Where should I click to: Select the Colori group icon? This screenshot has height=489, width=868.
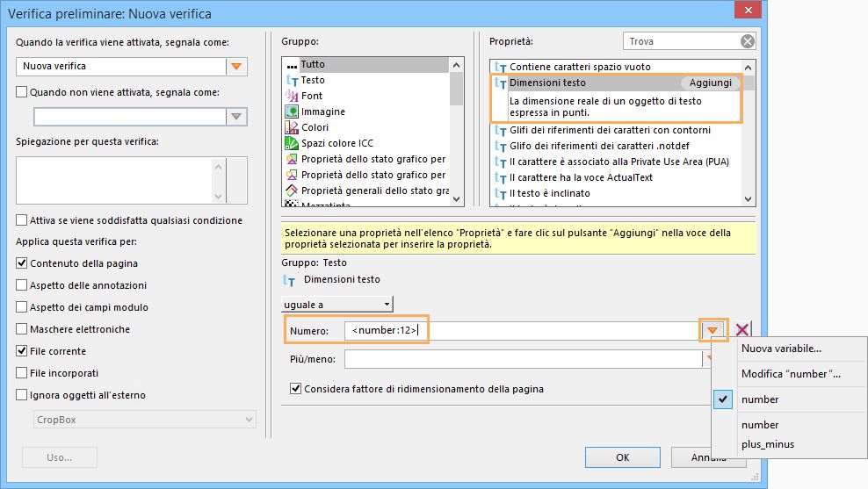pos(292,127)
